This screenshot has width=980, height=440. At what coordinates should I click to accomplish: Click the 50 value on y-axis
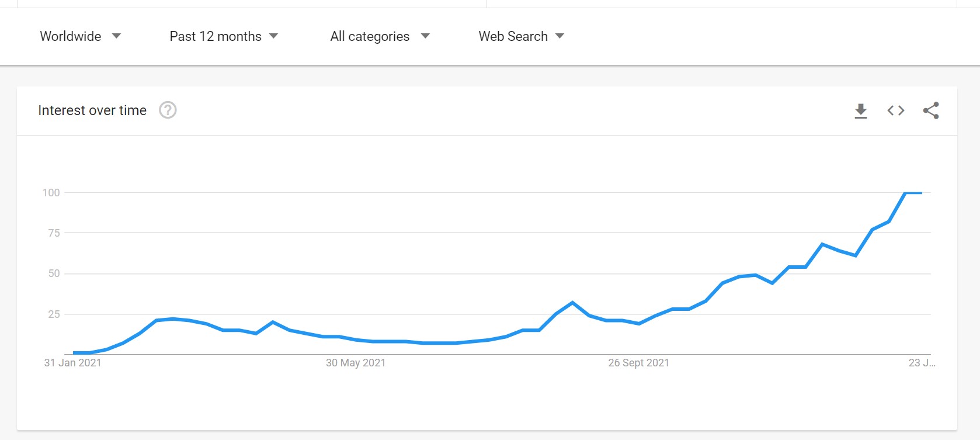coord(54,273)
